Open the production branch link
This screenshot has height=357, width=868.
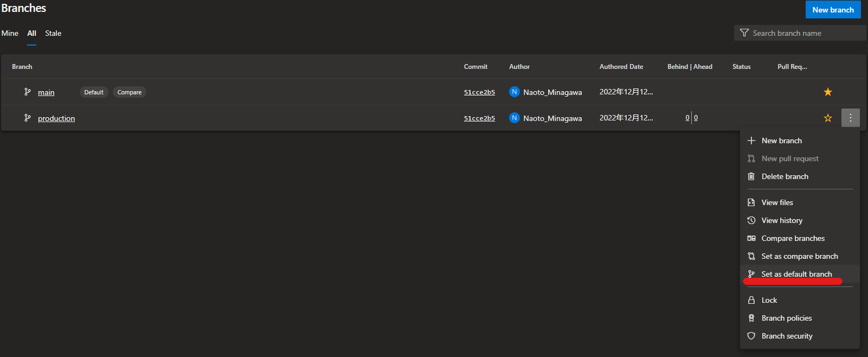point(56,118)
